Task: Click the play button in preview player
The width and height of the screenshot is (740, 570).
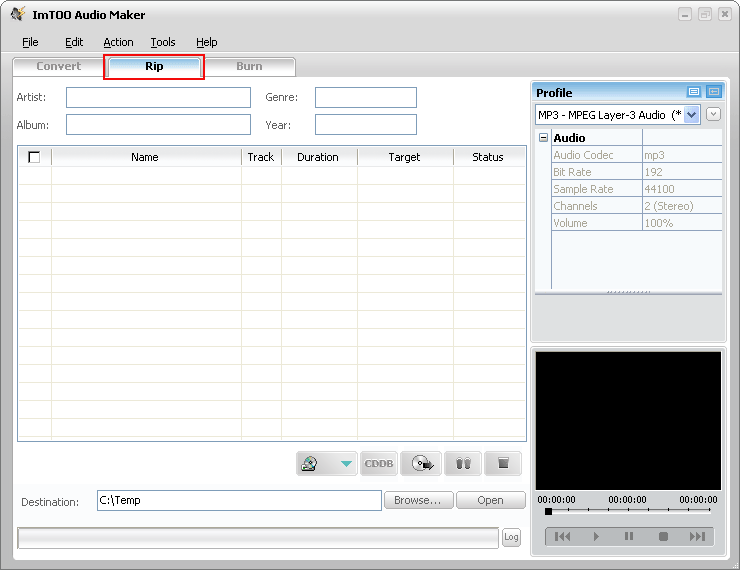Action: (x=596, y=536)
